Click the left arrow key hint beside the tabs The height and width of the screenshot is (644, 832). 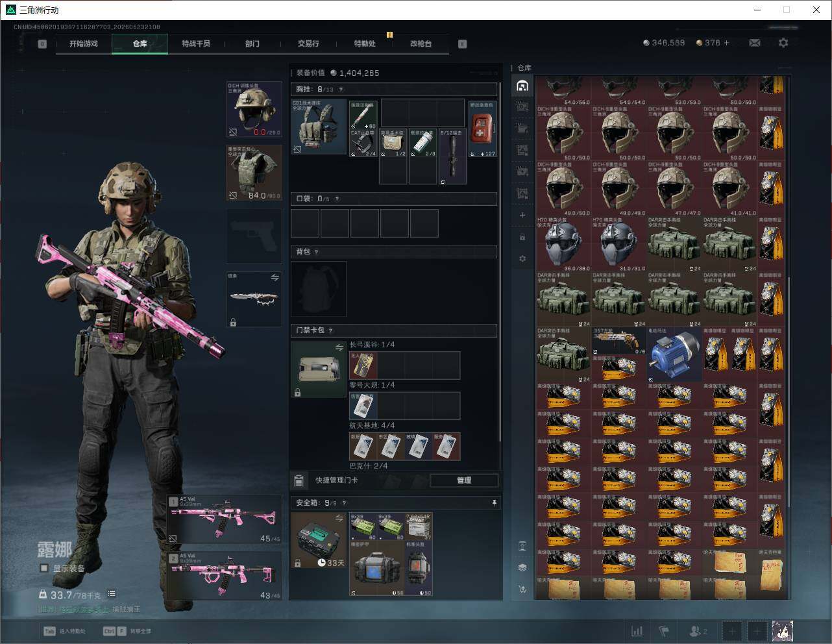point(42,44)
